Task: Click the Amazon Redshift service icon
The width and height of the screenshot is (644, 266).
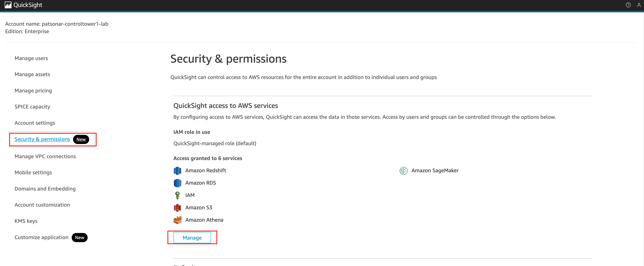Action: click(177, 171)
